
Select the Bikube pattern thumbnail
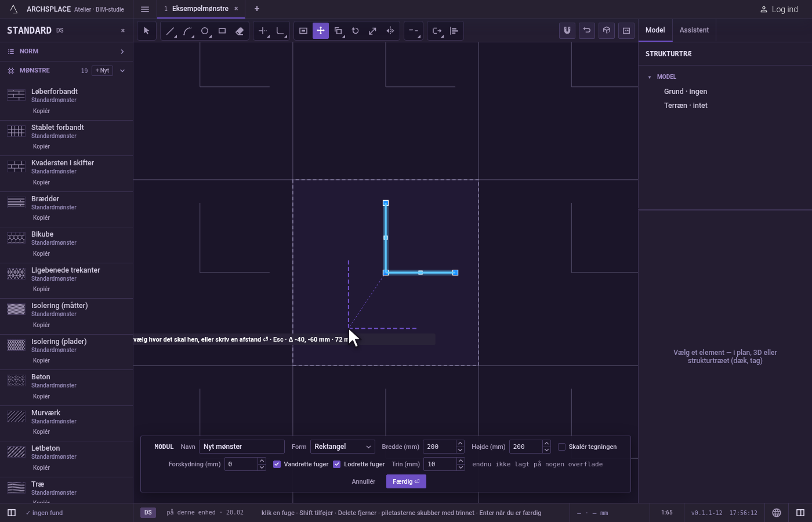pos(16,238)
